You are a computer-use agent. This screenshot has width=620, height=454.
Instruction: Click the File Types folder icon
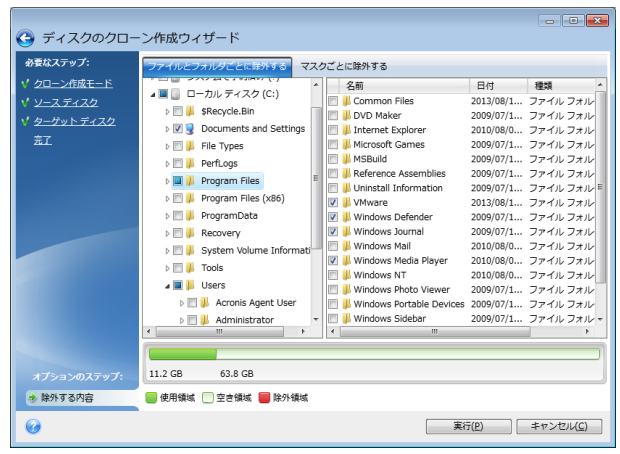[190, 146]
